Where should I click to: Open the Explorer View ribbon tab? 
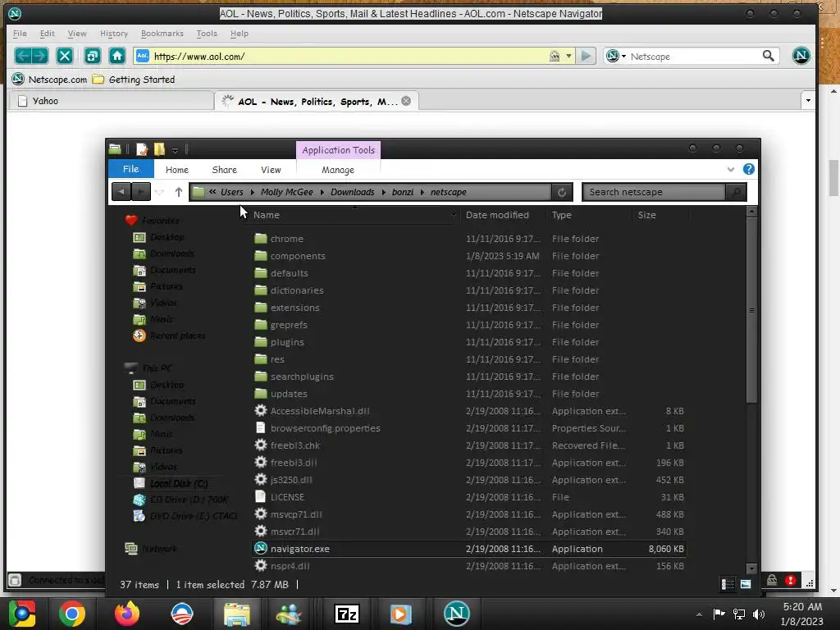point(271,169)
